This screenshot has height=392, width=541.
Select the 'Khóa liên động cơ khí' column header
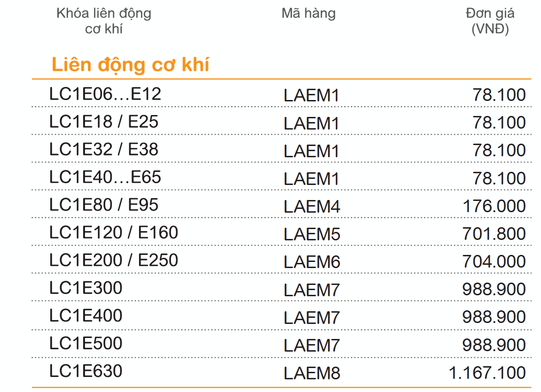pos(104,21)
